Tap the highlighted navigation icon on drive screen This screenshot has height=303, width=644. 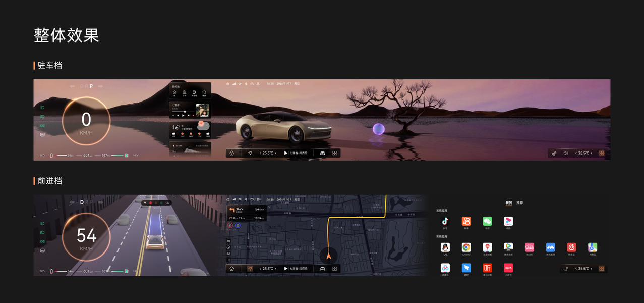click(x=250, y=269)
